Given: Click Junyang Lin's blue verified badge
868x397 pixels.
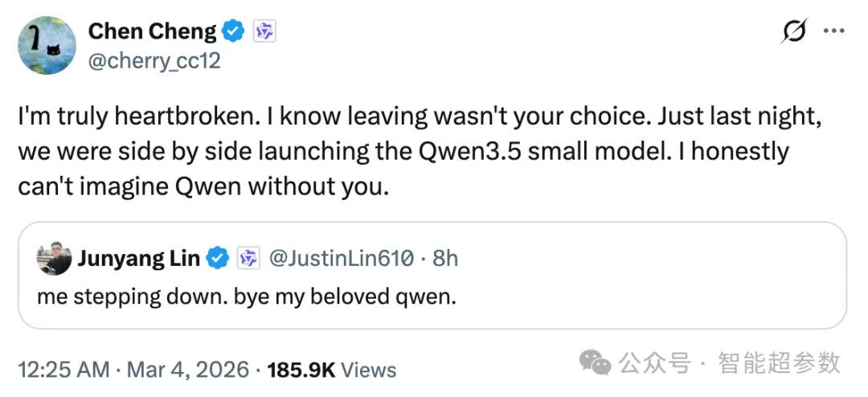Looking at the screenshot, I should pyautogui.click(x=218, y=259).
